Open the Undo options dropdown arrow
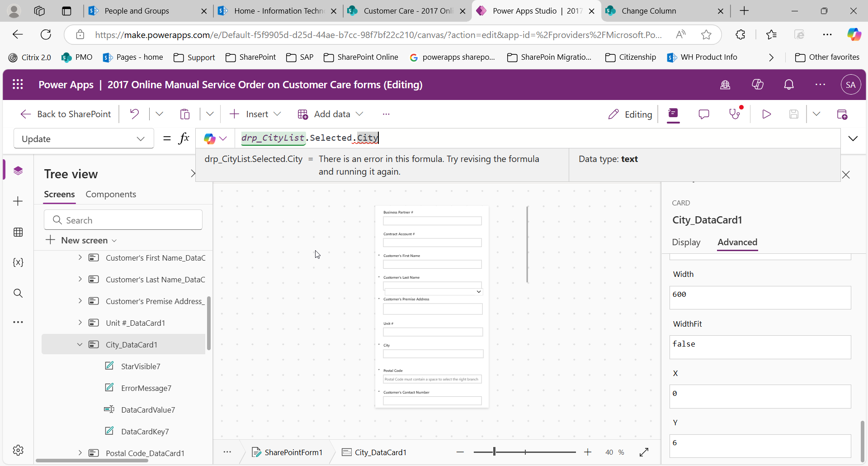 pyautogui.click(x=159, y=114)
